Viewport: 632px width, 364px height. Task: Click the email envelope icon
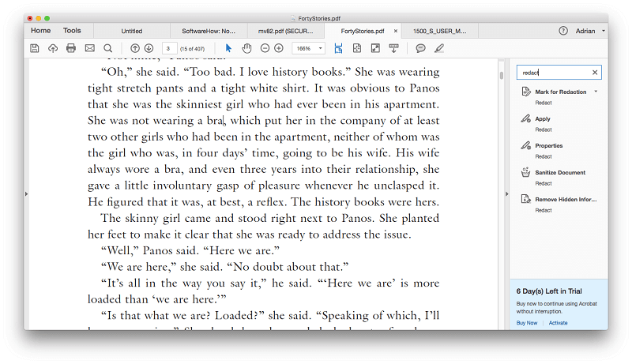pos(89,48)
